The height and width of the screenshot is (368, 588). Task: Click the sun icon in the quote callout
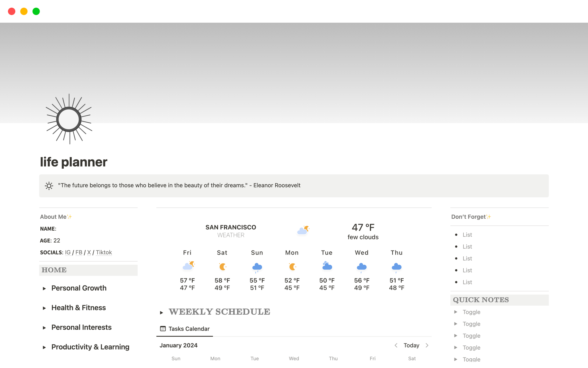[49, 186]
